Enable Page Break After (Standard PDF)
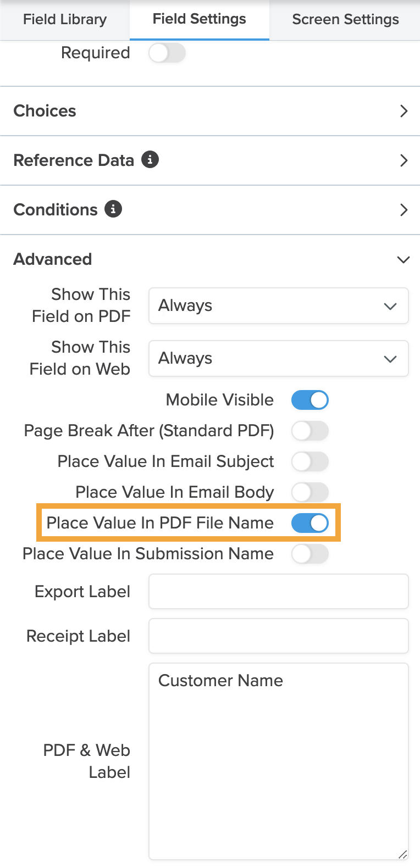Viewport: 420px width, 868px height. pos(310,431)
